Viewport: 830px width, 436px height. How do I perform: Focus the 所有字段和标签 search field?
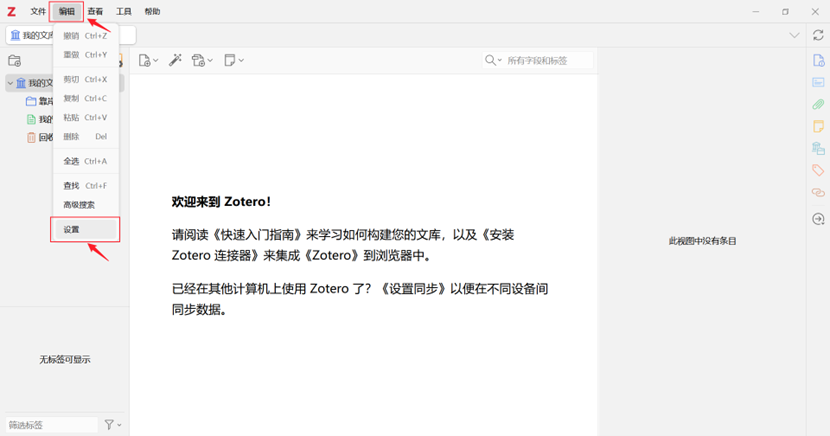(548, 60)
